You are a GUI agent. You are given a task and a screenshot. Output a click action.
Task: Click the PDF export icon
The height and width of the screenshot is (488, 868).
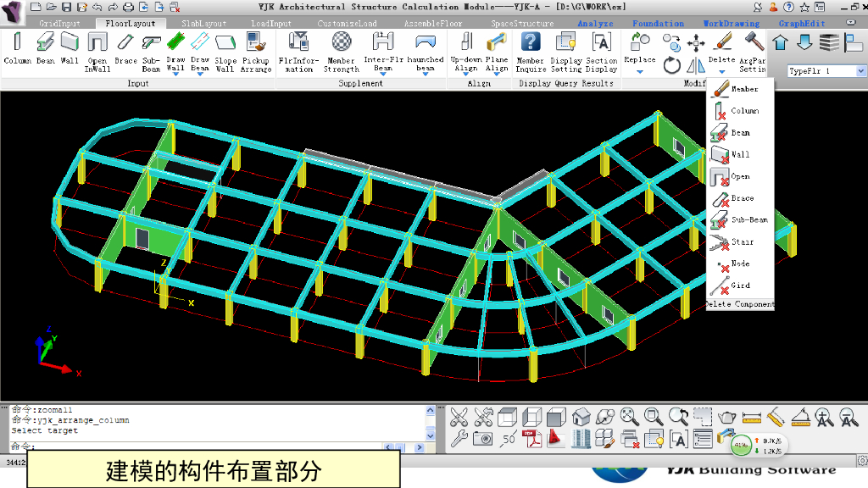click(532, 438)
